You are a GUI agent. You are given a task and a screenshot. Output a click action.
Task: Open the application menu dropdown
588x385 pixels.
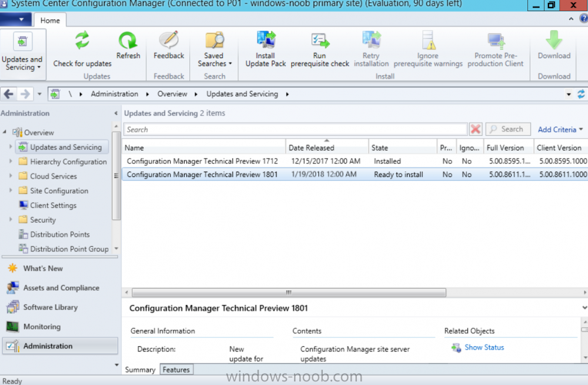(x=16, y=19)
